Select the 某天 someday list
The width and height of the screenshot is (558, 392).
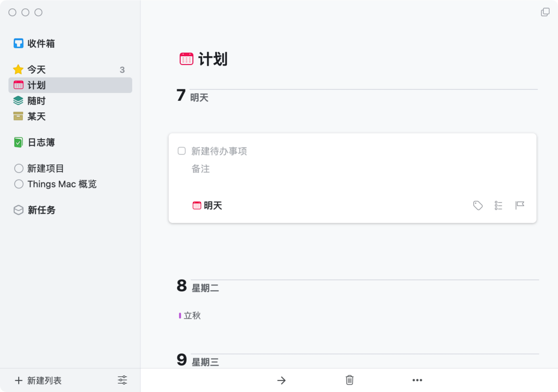70,117
